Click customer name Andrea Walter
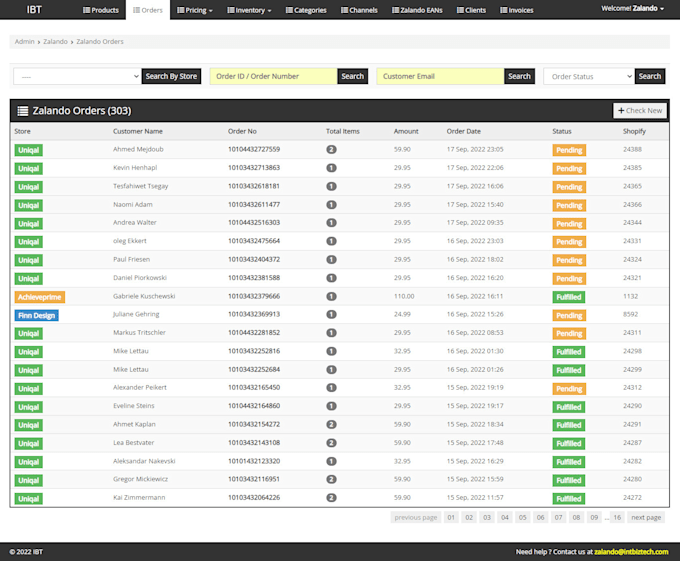Screen dimensions: 680x561 pos(135,222)
